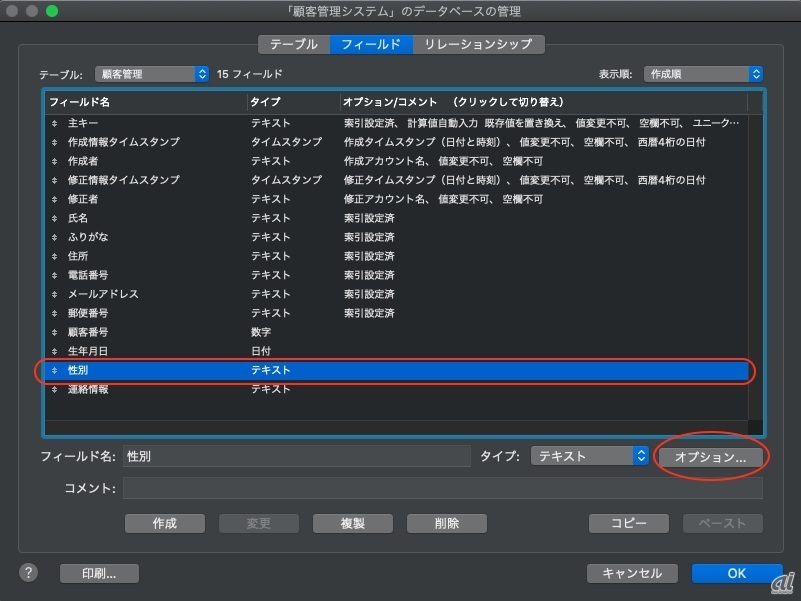Click the オプション... button
Viewport: 801px width, 601px height.
point(710,457)
